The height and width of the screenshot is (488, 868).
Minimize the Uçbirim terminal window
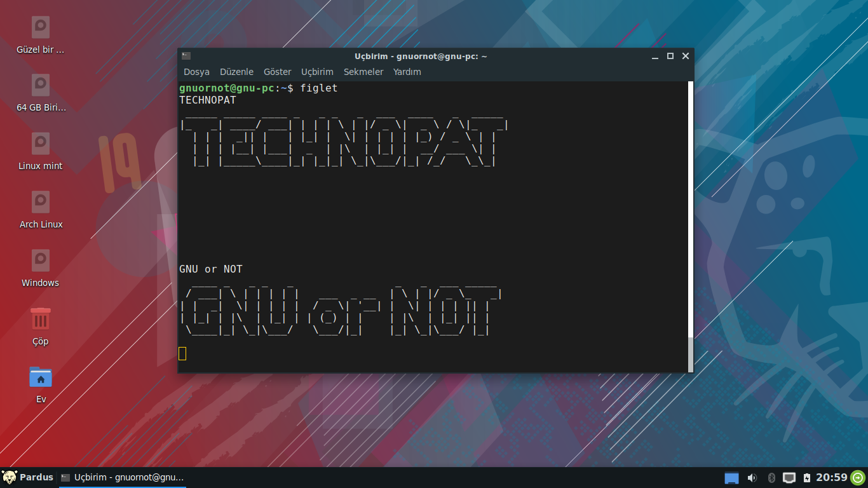click(x=655, y=57)
